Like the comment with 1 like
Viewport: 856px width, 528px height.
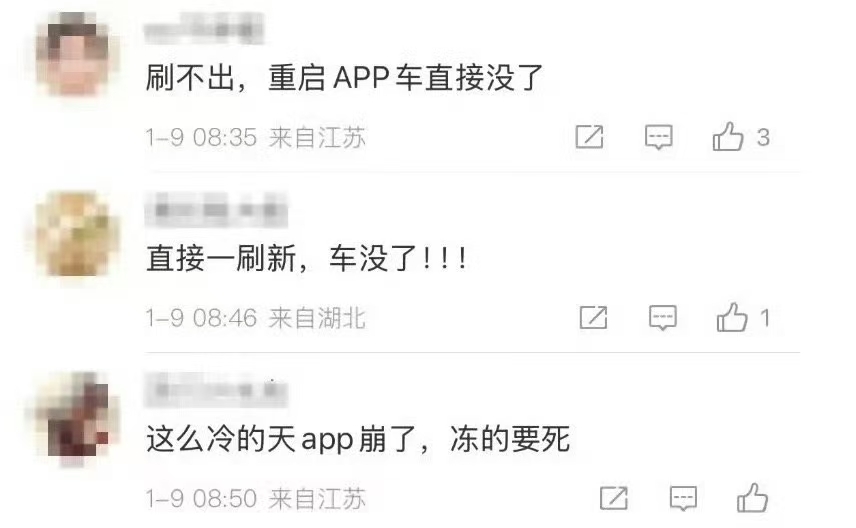click(732, 317)
